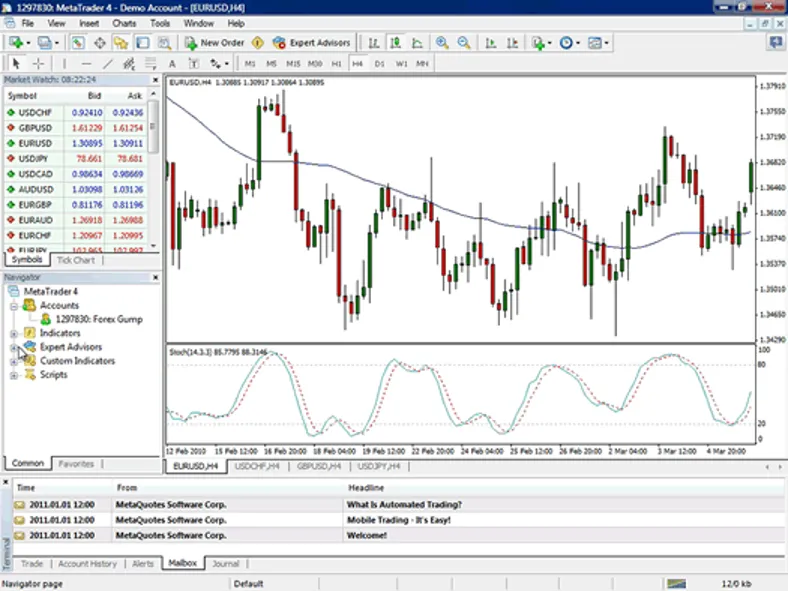Viewport: 788px width, 592px height.
Task: Open the Charts menu
Action: 124,23
